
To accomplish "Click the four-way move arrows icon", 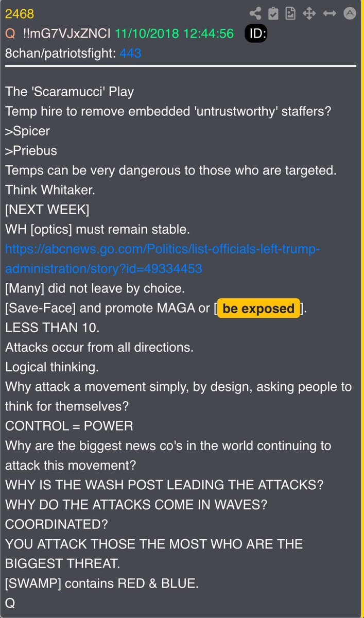I will [x=309, y=14].
